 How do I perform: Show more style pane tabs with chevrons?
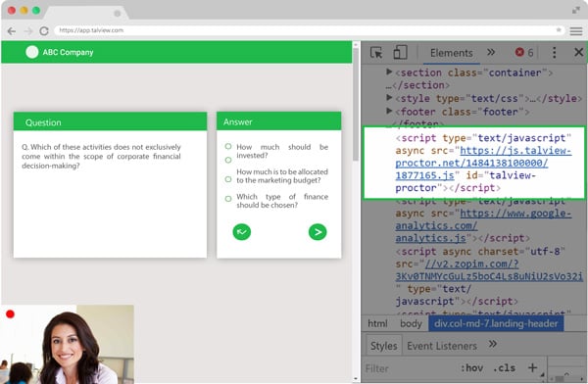pos(493,344)
